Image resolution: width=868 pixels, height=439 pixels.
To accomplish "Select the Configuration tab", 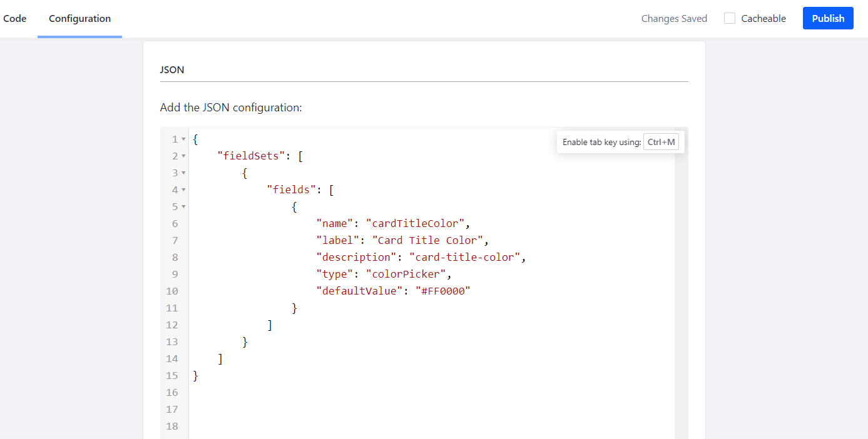I will [x=79, y=19].
